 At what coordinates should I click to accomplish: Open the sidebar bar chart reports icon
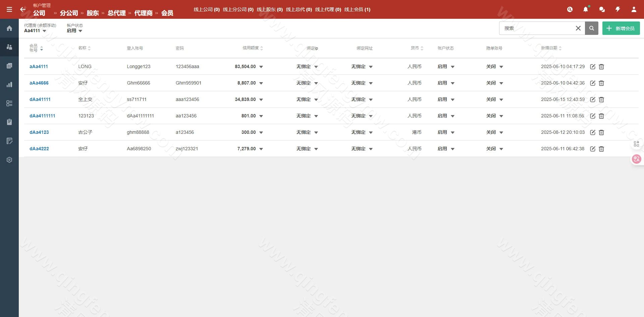click(x=9, y=85)
